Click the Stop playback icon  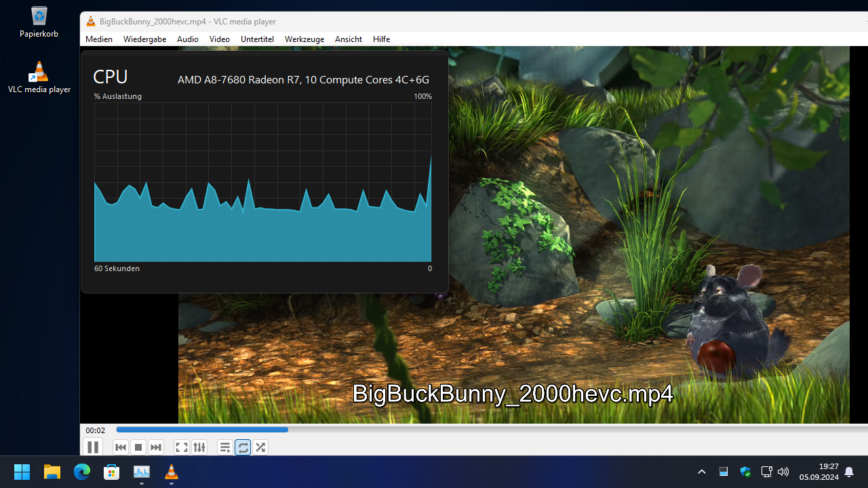(x=138, y=447)
